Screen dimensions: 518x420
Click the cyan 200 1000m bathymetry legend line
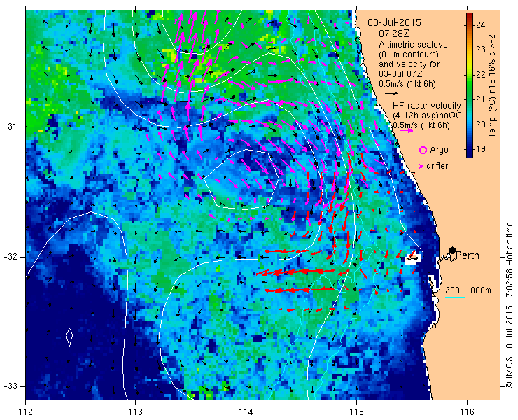coord(455,298)
